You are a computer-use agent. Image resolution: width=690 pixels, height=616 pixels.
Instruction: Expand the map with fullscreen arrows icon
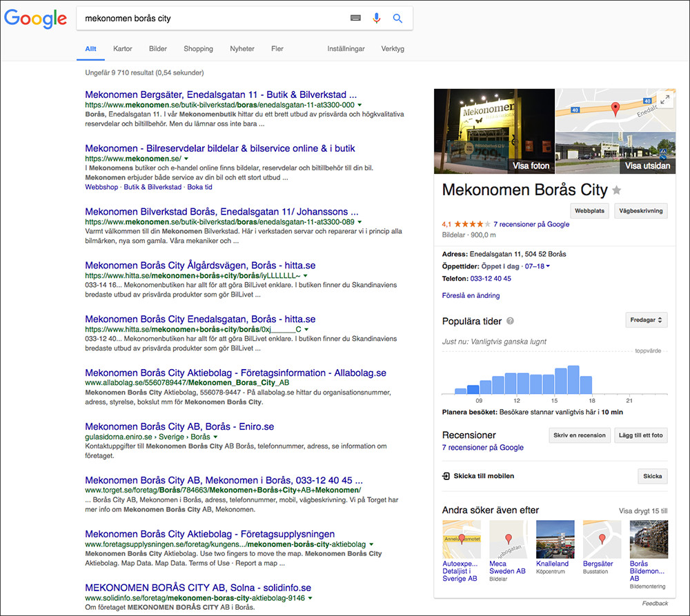665,99
